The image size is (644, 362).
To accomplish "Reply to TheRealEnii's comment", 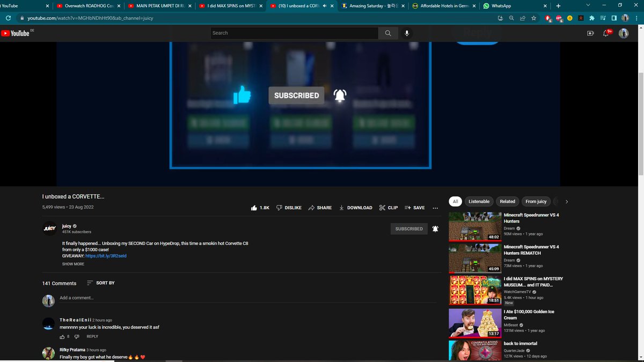I will point(92,337).
